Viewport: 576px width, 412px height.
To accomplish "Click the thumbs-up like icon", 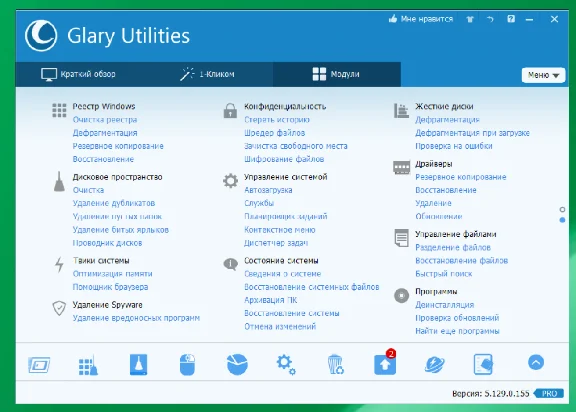I will [x=393, y=19].
